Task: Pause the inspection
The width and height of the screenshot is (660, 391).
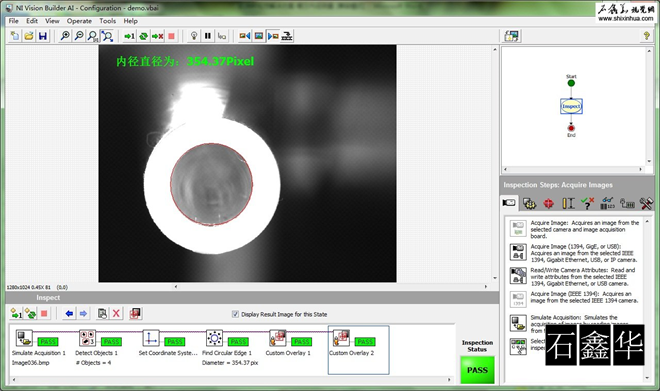Action: 208,36
